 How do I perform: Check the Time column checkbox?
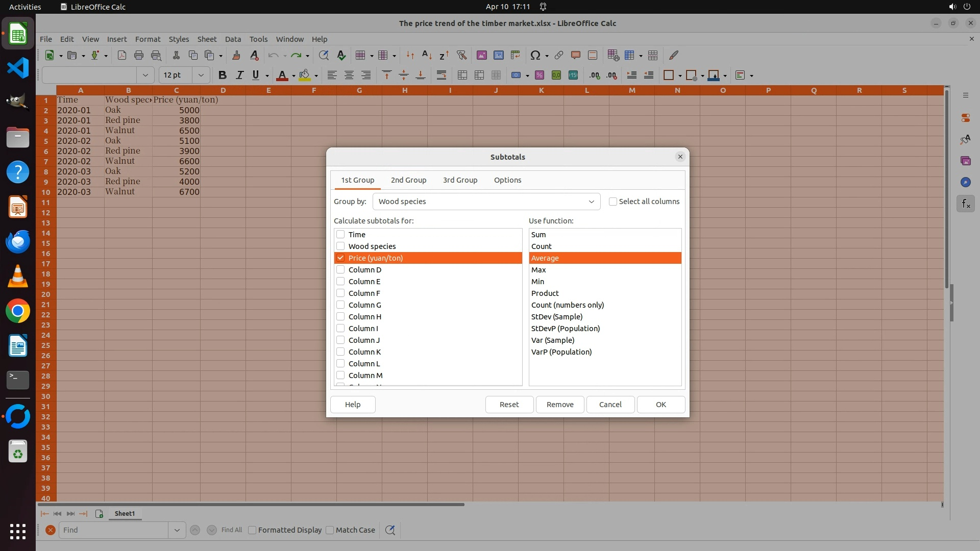tap(340, 235)
